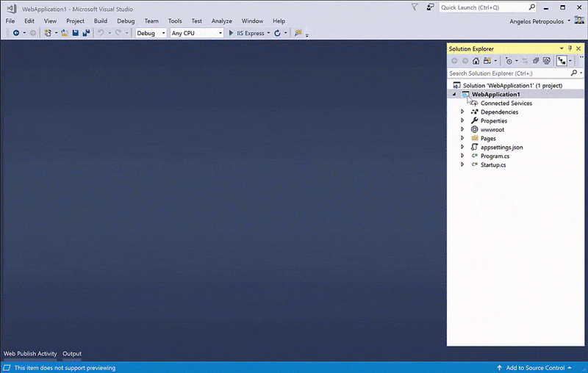Click the Show All Files icon
This screenshot has height=373, width=588.
click(546, 61)
